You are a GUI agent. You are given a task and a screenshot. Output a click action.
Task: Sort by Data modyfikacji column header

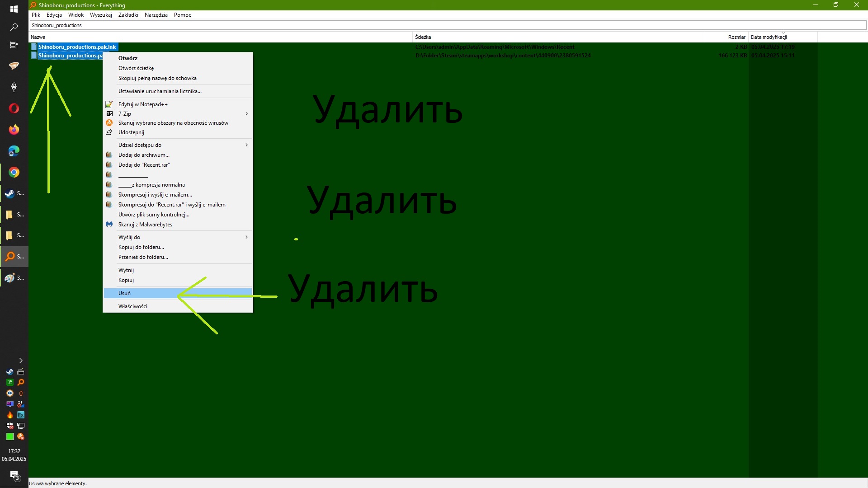769,37
